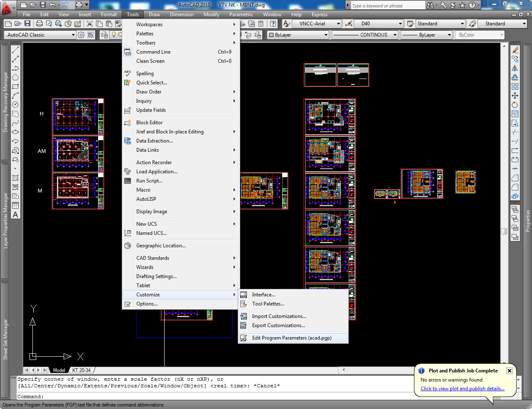Viewport: 532px width, 409px height.
Task: Open the Draw menu in menu bar
Action: coord(154,15)
